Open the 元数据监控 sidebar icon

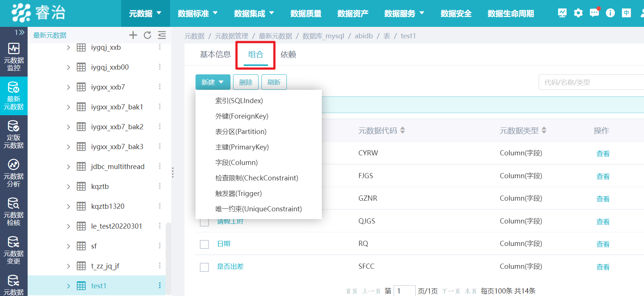14,57
